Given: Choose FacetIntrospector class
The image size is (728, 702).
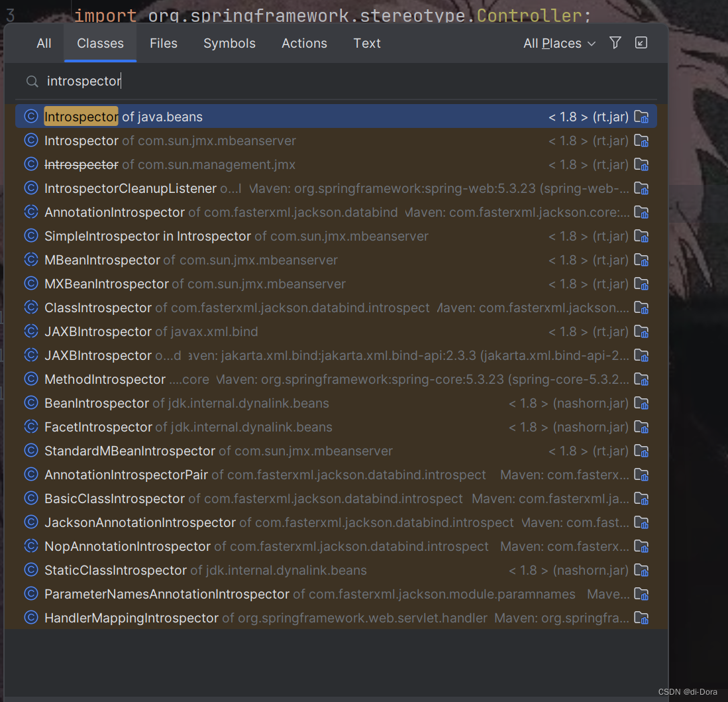Looking at the screenshot, I should 336,427.
